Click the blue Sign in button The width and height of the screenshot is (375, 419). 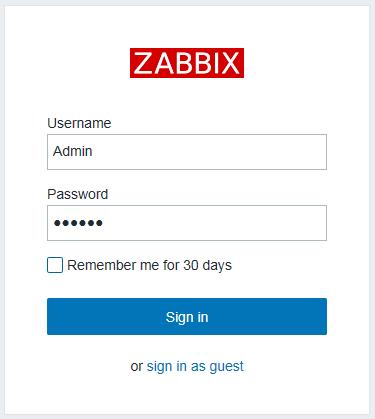(187, 316)
